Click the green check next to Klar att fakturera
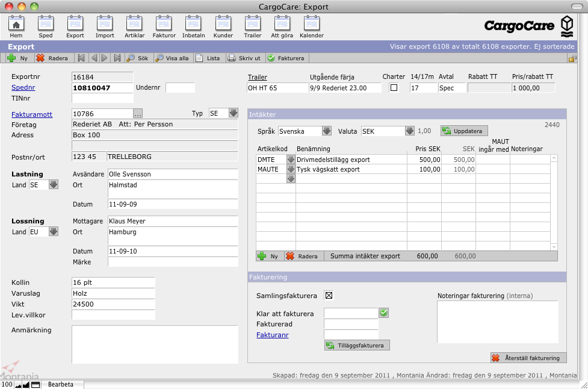Image resolution: width=588 pixels, height=389 pixels. point(383,313)
